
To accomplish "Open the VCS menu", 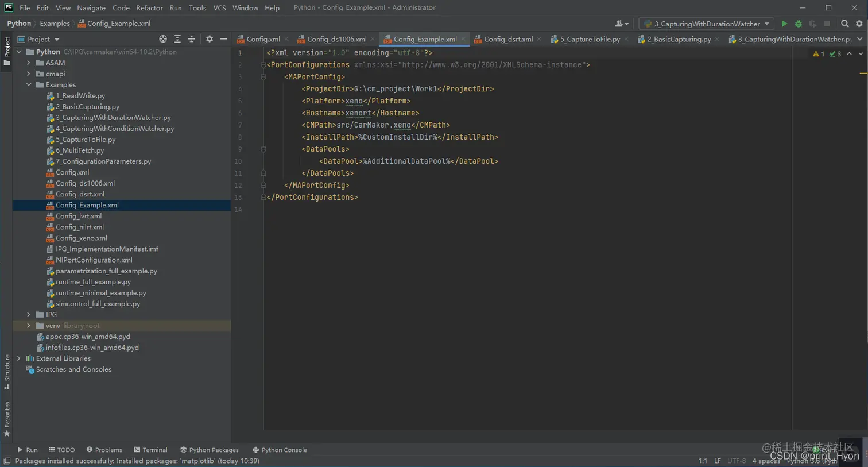I will coord(219,8).
